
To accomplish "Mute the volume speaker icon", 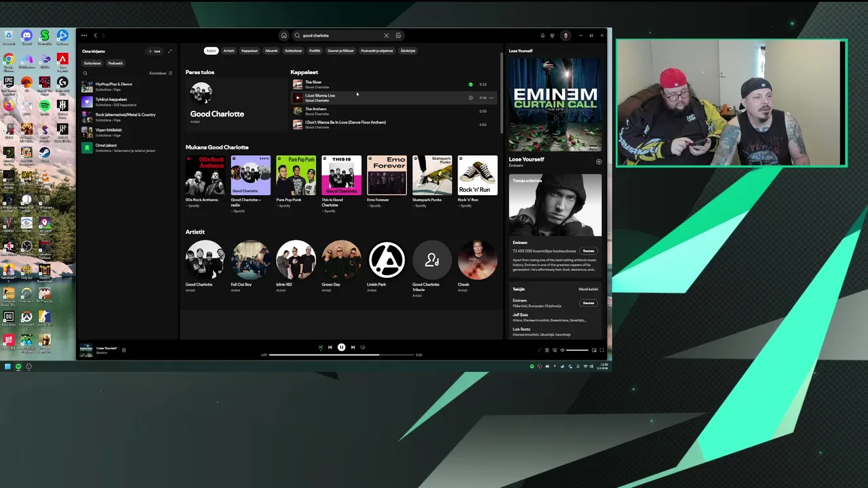I will coord(562,350).
